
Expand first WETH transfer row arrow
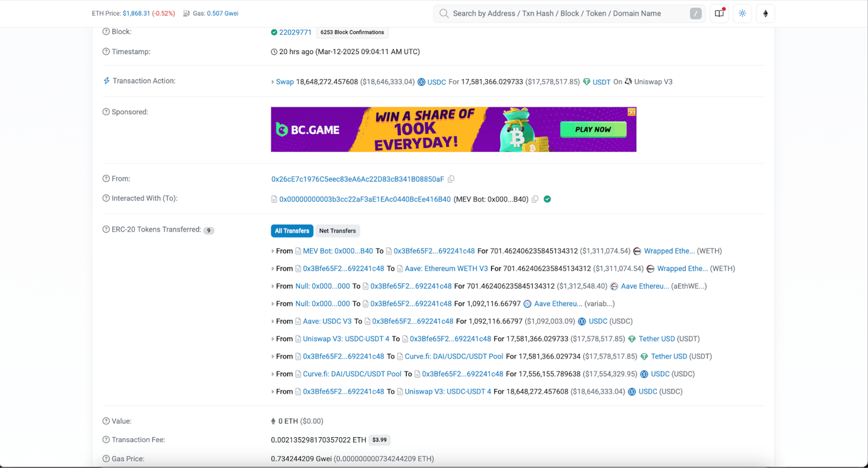click(x=273, y=251)
